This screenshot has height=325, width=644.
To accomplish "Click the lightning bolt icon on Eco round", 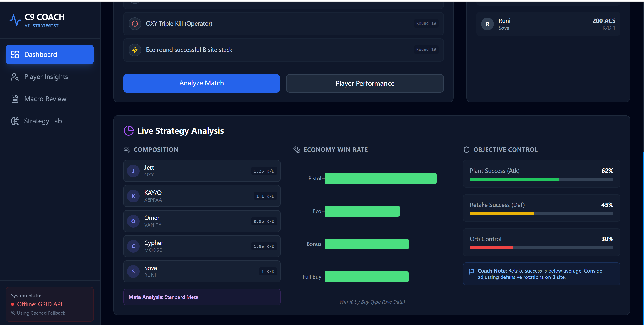I will tap(135, 50).
